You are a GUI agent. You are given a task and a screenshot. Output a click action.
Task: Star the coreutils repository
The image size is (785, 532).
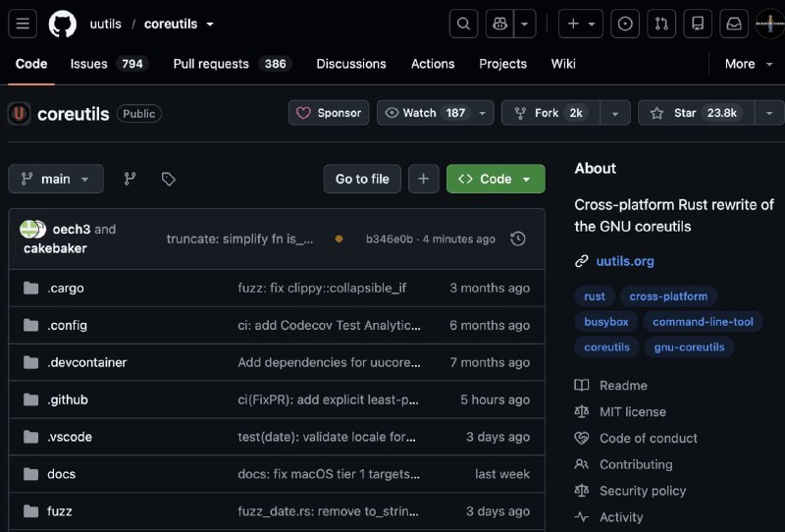tap(696, 113)
